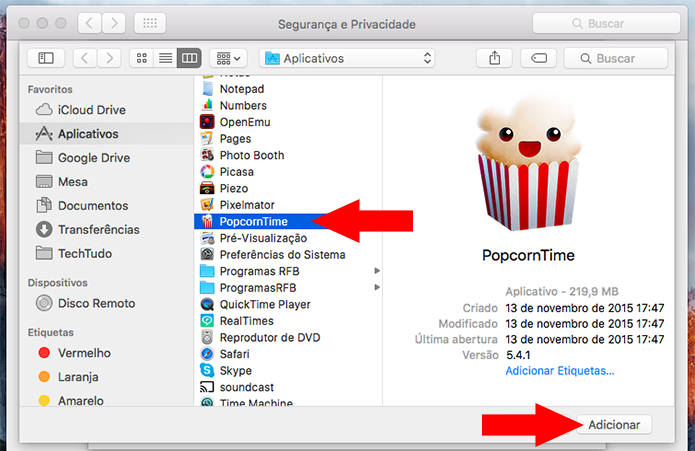695x451 pixels.
Task: Select OpenEmu in the app list
Action: (x=288, y=122)
